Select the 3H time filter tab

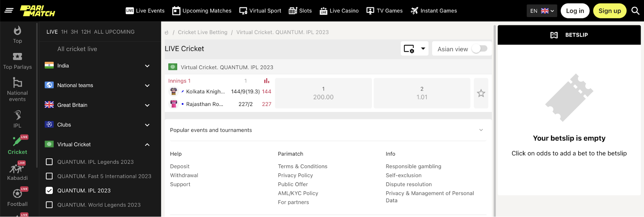coord(74,32)
